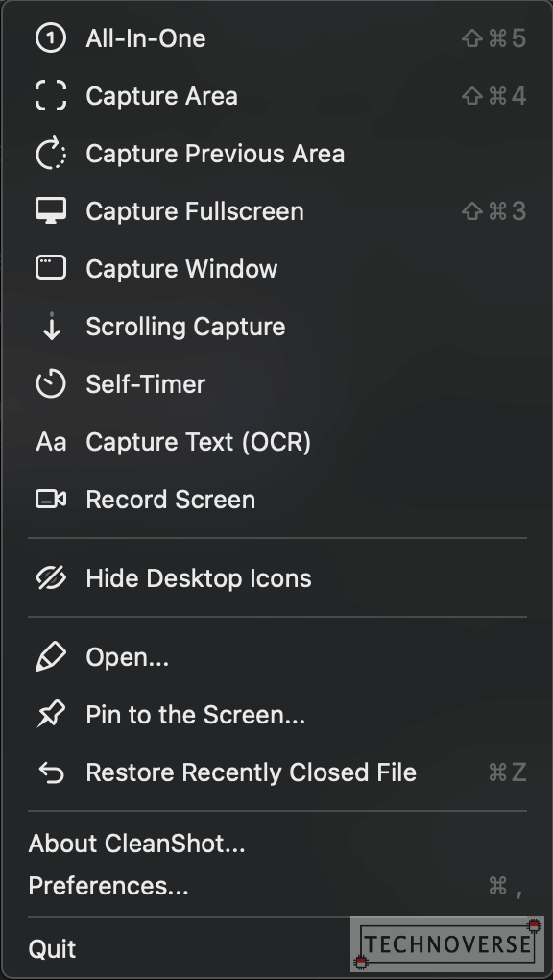Click the window icon for Capture Window
Screen dimensions: 553x980
pos(51,269)
